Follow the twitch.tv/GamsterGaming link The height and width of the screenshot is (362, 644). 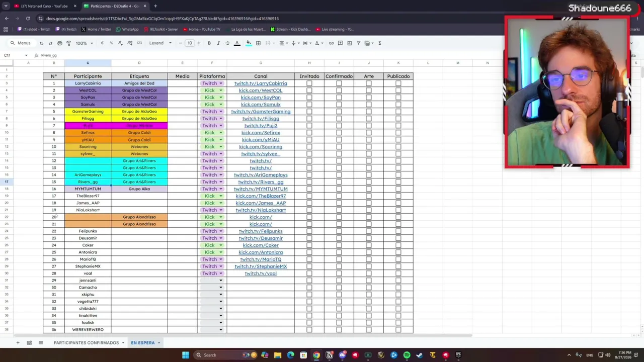pos(261,112)
